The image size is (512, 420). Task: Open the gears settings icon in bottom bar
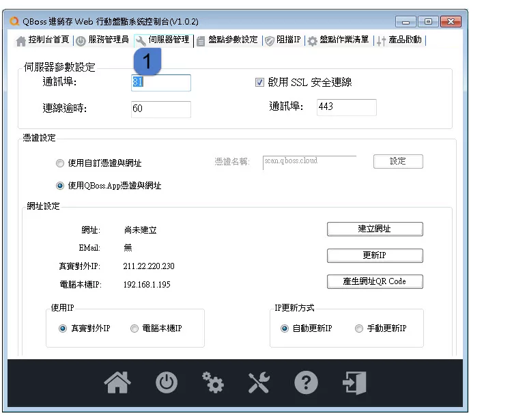tap(213, 383)
